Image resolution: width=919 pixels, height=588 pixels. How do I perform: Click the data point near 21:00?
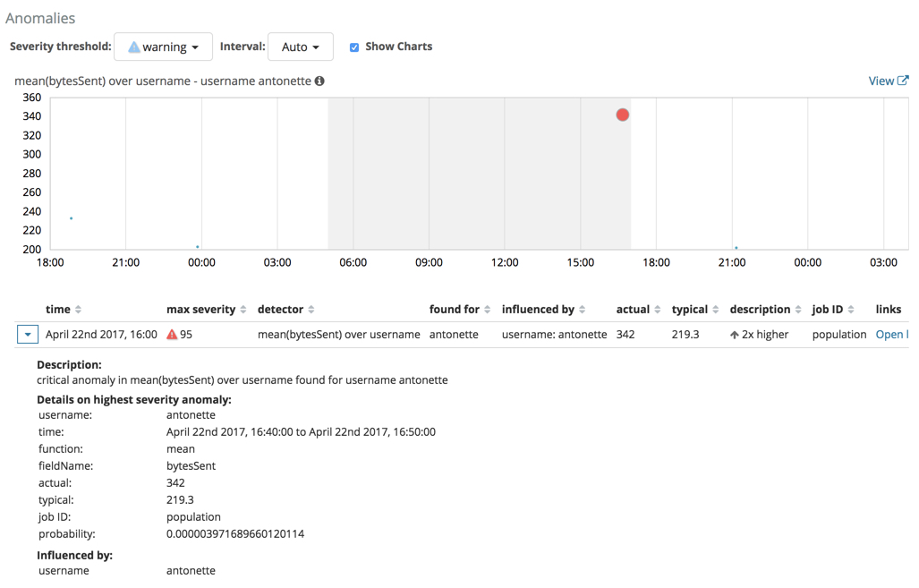pyautogui.click(x=736, y=248)
